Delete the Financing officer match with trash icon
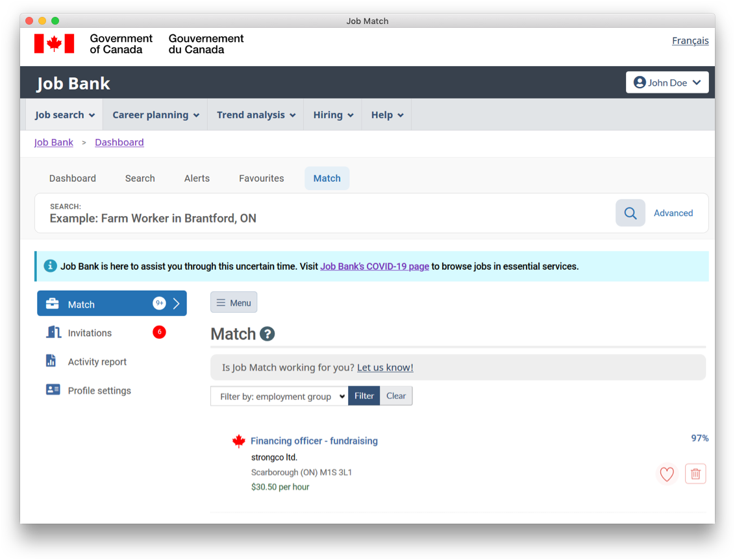Viewport: 735px width, 560px height. (x=695, y=474)
